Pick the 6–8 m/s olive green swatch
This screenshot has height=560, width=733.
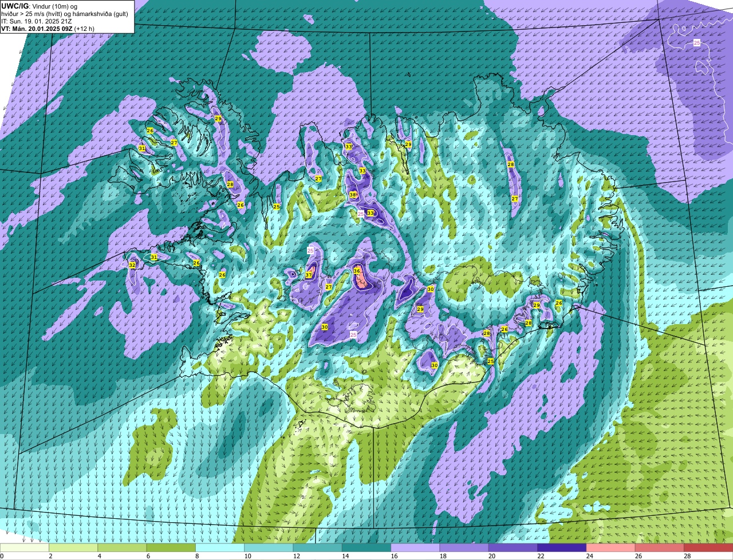click(171, 547)
